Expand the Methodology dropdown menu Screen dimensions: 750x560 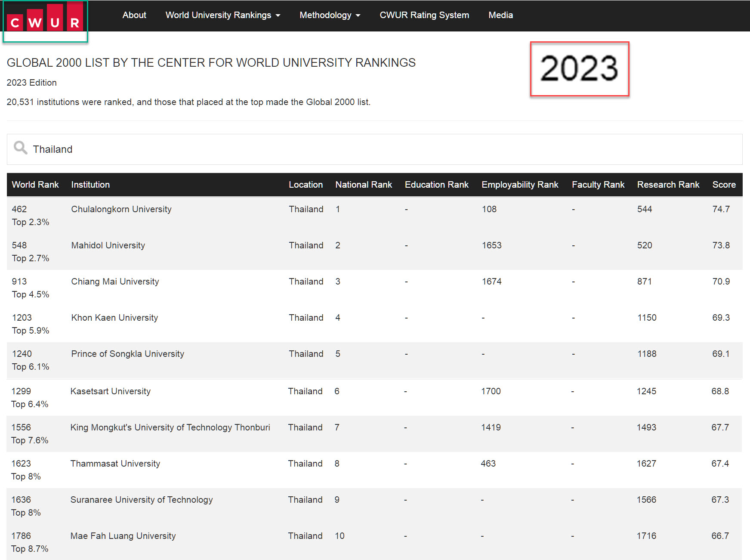pos(330,15)
